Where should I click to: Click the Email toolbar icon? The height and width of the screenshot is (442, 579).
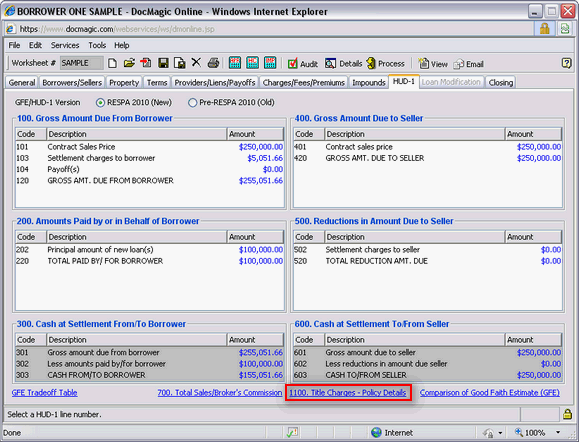[x=459, y=64]
